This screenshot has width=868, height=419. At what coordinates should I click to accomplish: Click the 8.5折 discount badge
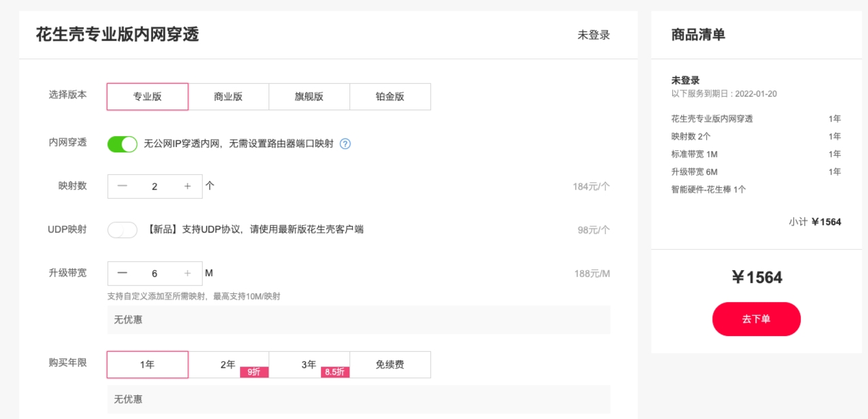tap(335, 372)
